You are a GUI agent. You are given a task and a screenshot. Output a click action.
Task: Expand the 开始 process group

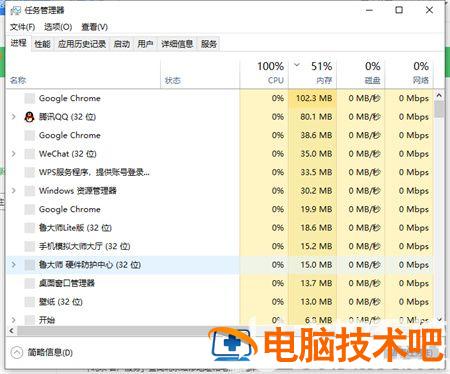tap(14, 320)
